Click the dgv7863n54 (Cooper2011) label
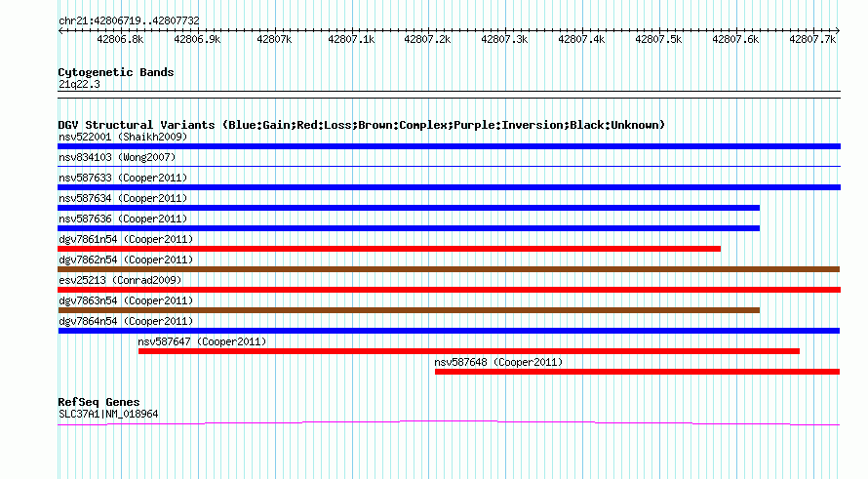This screenshot has width=868, height=479. 126,300
